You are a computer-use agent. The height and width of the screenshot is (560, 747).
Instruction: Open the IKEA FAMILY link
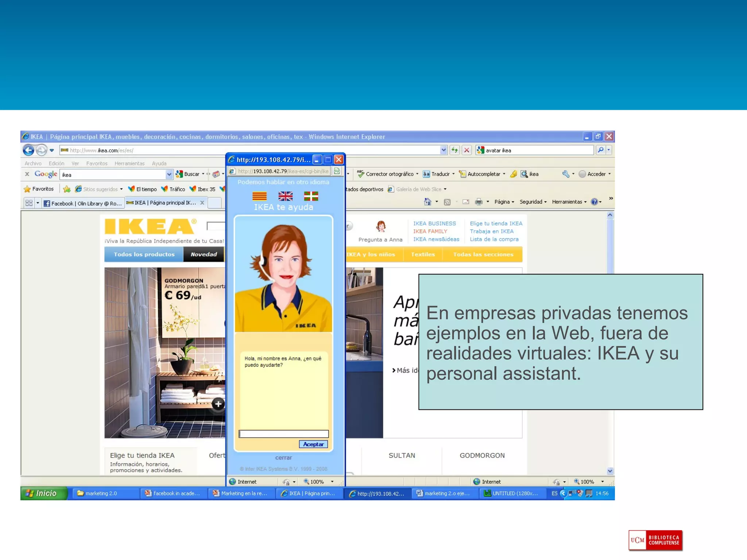click(430, 231)
